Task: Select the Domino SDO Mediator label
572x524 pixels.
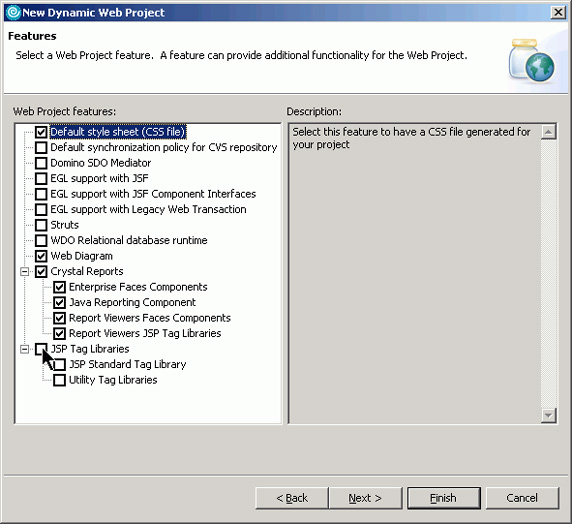Action: coord(101,163)
